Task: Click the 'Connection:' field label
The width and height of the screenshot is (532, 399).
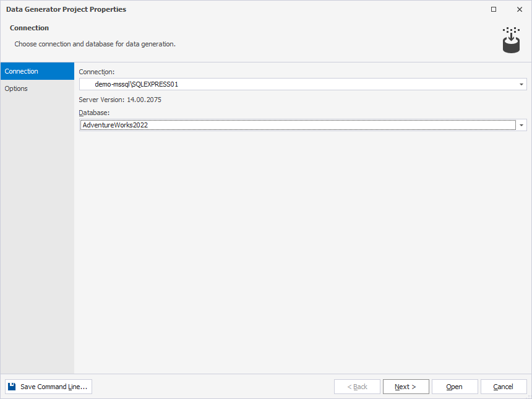Action: (97, 72)
